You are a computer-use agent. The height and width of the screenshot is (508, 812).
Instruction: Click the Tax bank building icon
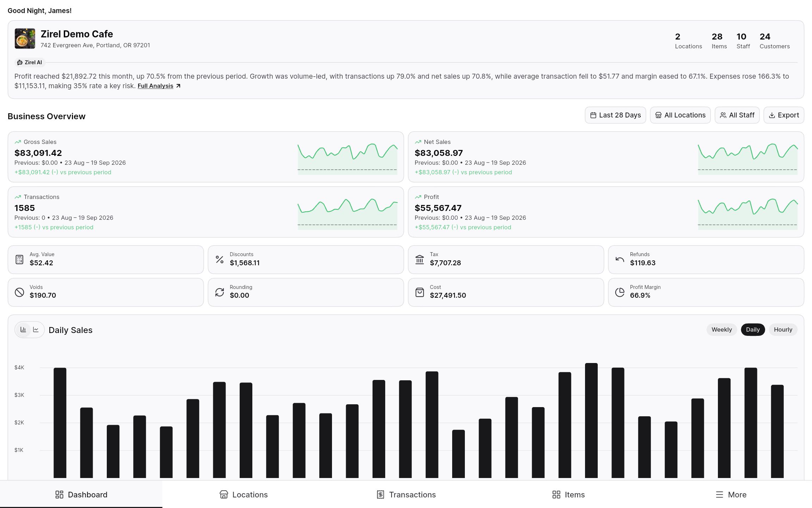(419, 259)
